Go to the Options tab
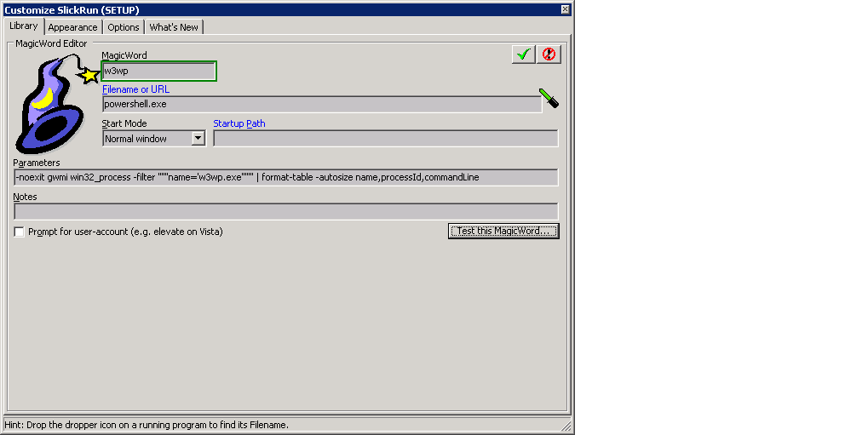Screen dimensions: 868x435 click(x=124, y=27)
